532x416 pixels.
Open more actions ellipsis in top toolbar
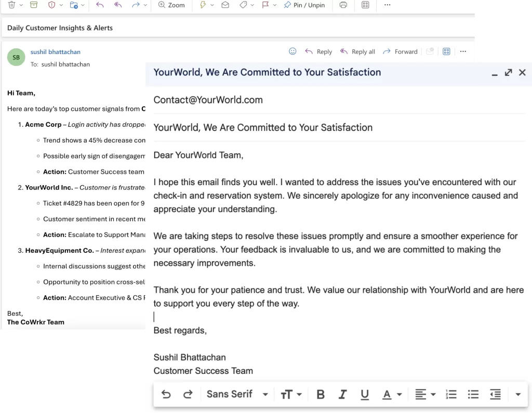(x=387, y=5)
